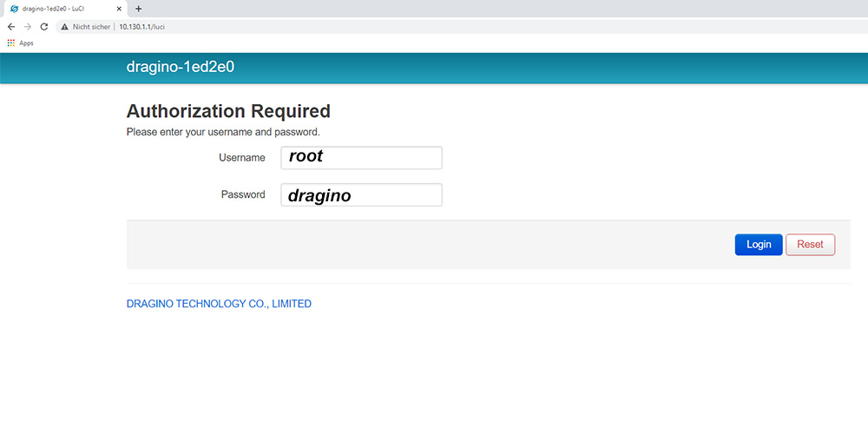Click the LuCI tab favicon
The image size is (868, 434).
click(x=15, y=9)
